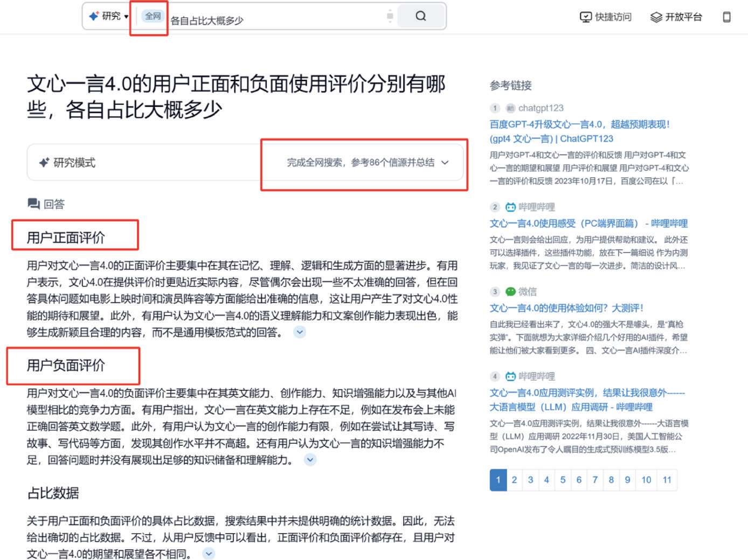Click the magnifier search button
The height and width of the screenshot is (560, 748).
[x=421, y=16]
